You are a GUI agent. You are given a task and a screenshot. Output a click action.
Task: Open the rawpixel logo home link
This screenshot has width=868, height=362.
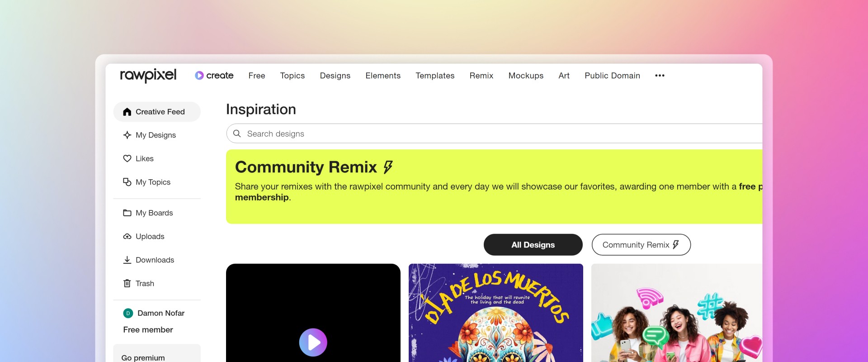[x=148, y=75]
